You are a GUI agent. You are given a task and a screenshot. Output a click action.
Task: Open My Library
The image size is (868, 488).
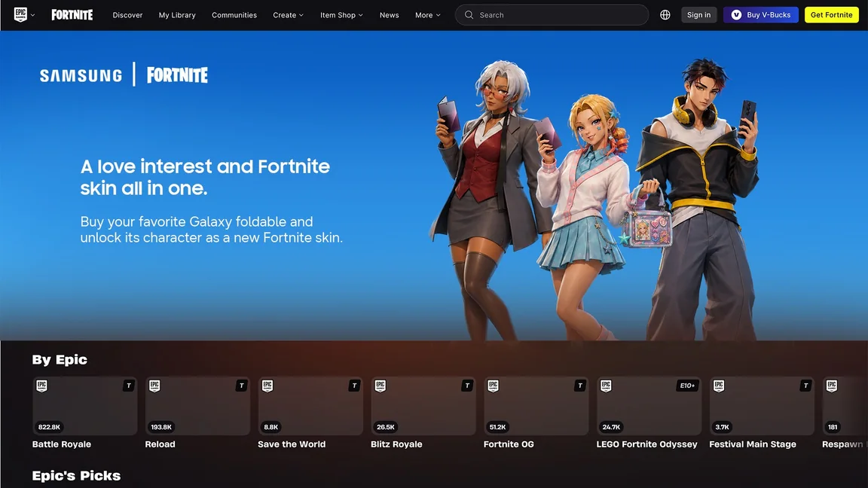(x=177, y=15)
